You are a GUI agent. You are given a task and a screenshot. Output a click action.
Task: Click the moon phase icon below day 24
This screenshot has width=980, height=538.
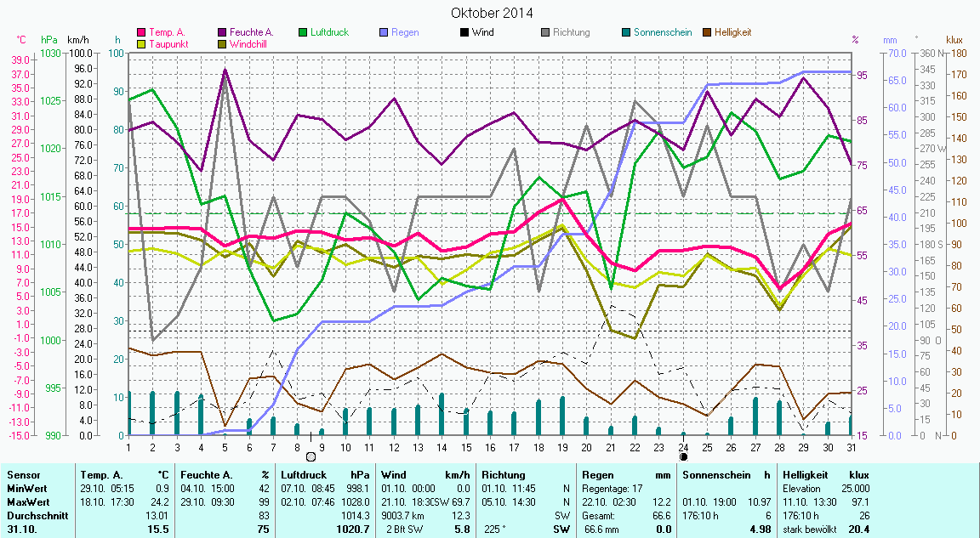pos(683,456)
